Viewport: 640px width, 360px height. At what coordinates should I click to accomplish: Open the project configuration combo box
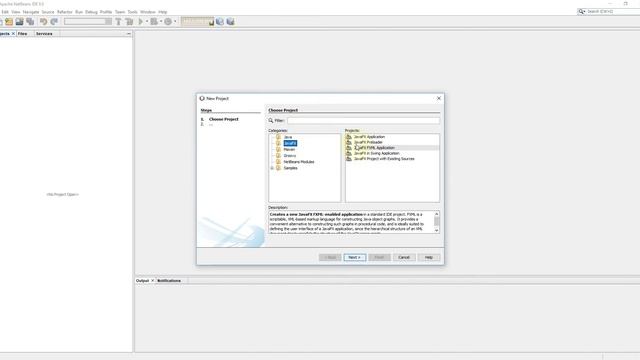click(88, 22)
